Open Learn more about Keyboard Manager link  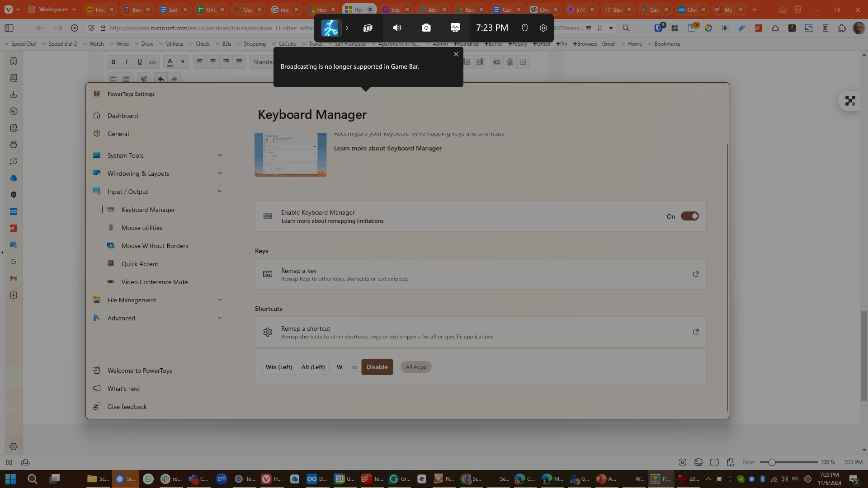pyautogui.click(x=387, y=148)
